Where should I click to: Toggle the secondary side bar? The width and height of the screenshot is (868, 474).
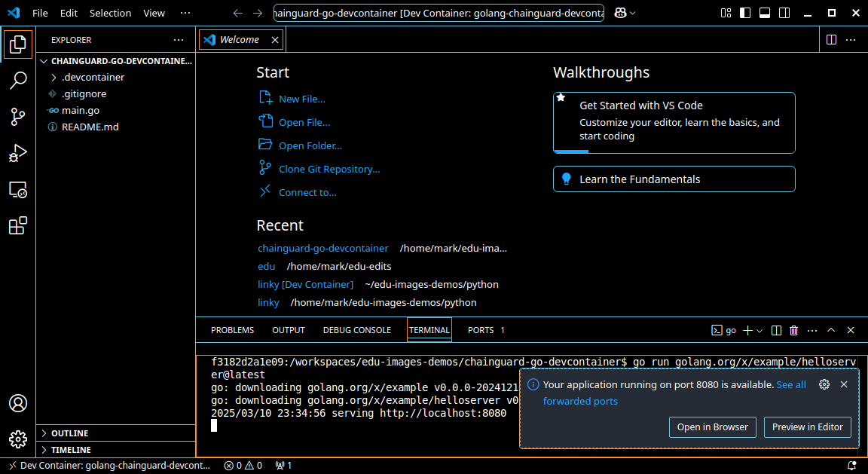tap(784, 13)
